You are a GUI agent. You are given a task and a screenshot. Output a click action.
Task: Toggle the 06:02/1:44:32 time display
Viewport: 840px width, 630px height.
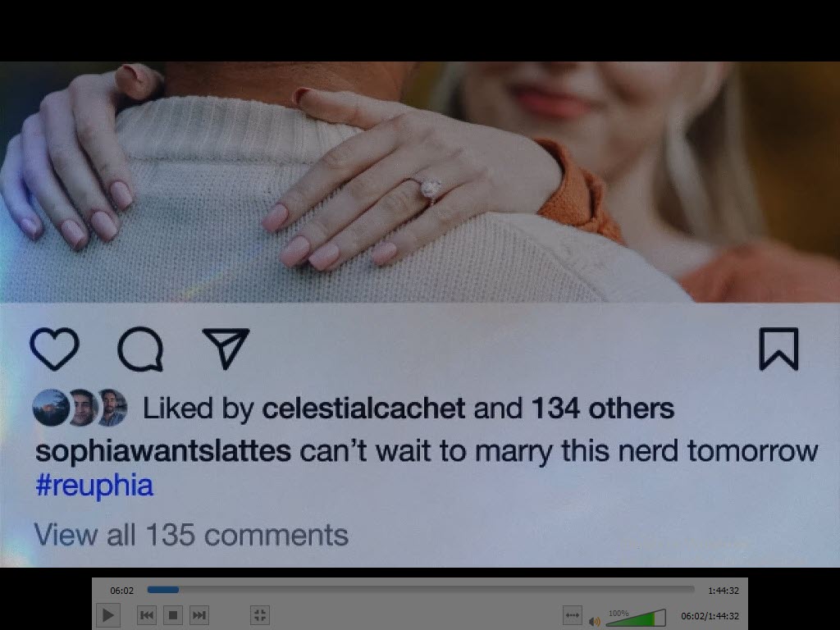click(x=710, y=616)
